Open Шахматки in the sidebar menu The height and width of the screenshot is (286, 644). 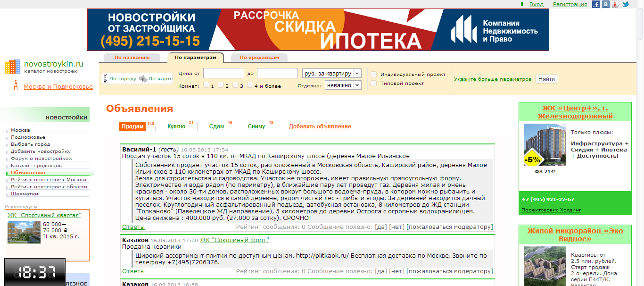click(25, 194)
